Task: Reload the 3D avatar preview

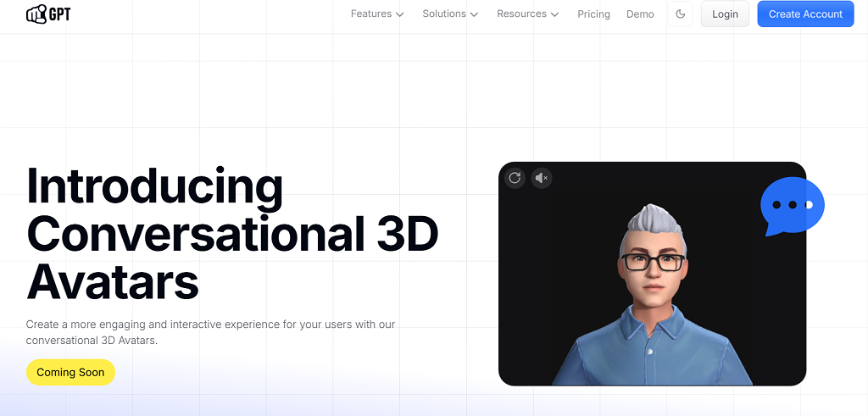Action: pos(515,178)
